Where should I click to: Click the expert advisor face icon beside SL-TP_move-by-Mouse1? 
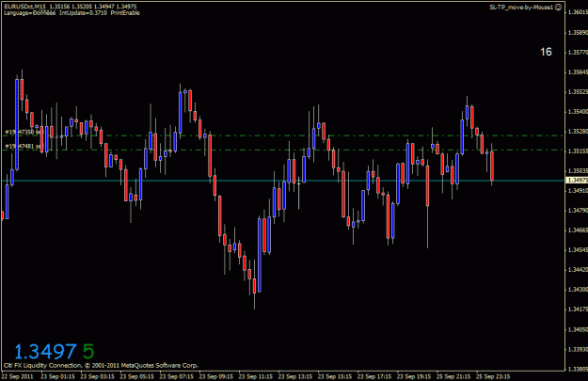pyautogui.click(x=559, y=8)
